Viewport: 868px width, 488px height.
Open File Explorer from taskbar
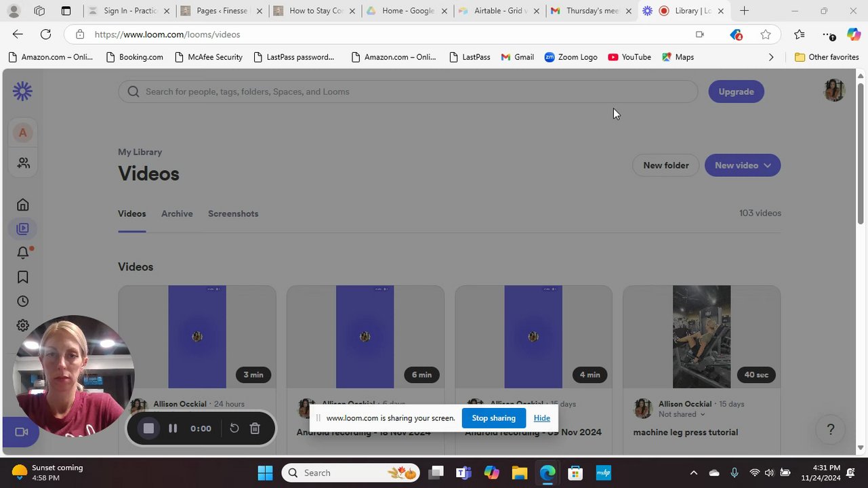(519, 473)
